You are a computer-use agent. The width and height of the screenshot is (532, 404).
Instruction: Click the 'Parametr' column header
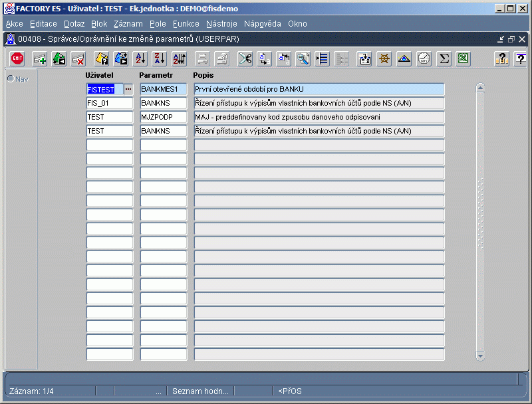(x=156, y=75)
